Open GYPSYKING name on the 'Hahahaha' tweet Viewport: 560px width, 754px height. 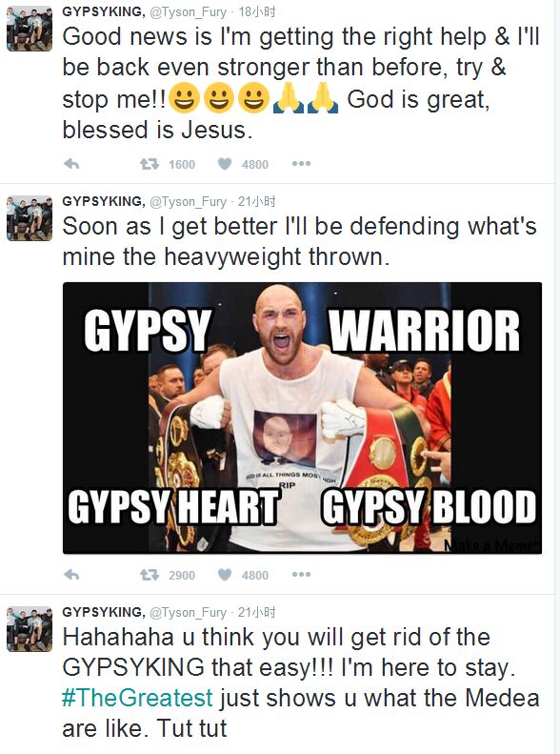104,612
